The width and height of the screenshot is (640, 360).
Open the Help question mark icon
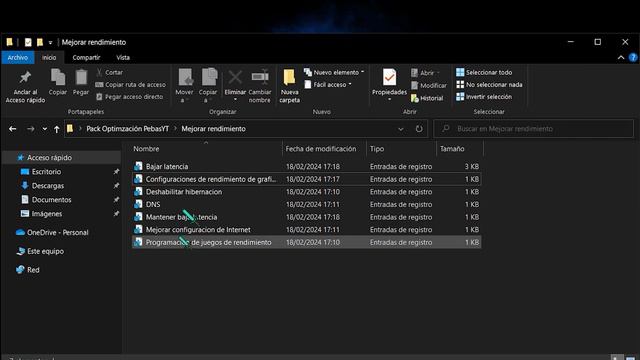(x=633, y=58)
